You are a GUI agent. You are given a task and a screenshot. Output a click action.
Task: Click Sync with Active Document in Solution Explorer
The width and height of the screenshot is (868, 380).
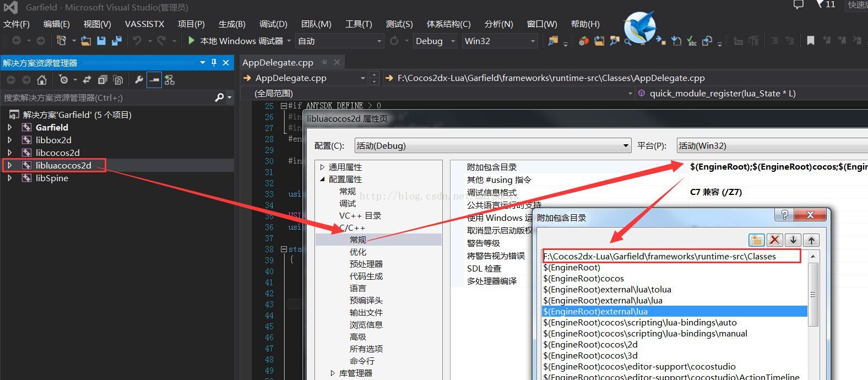(x=87, y=80)
